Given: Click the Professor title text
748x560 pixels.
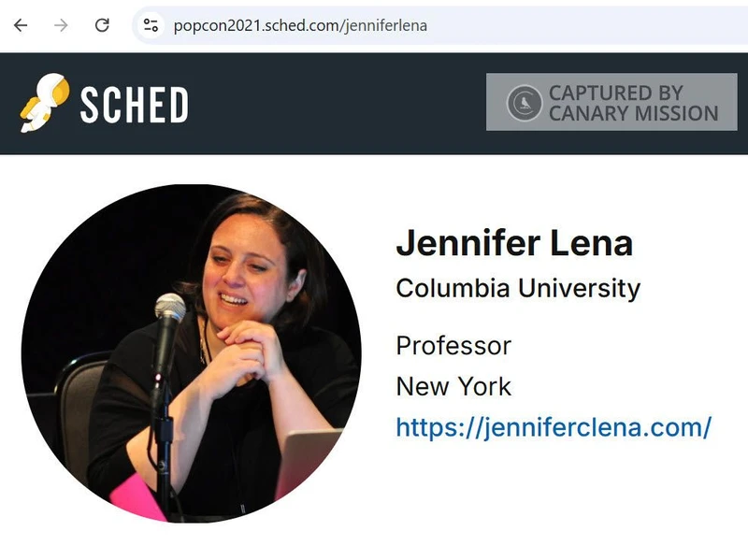Looking at the screenshot, I should [x=453, y=346].
